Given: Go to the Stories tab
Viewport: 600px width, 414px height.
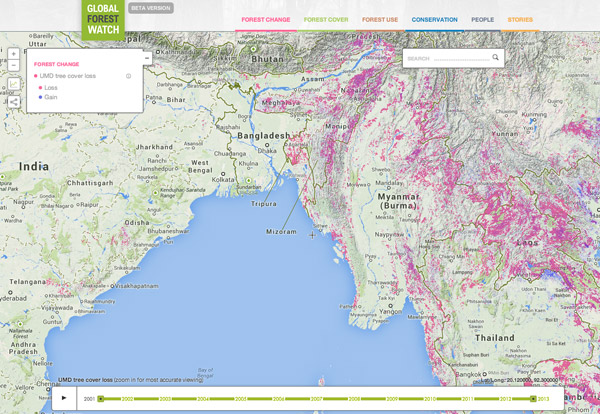Looking at the screenshot, I should pyautogui.click(x=520, y=20).
